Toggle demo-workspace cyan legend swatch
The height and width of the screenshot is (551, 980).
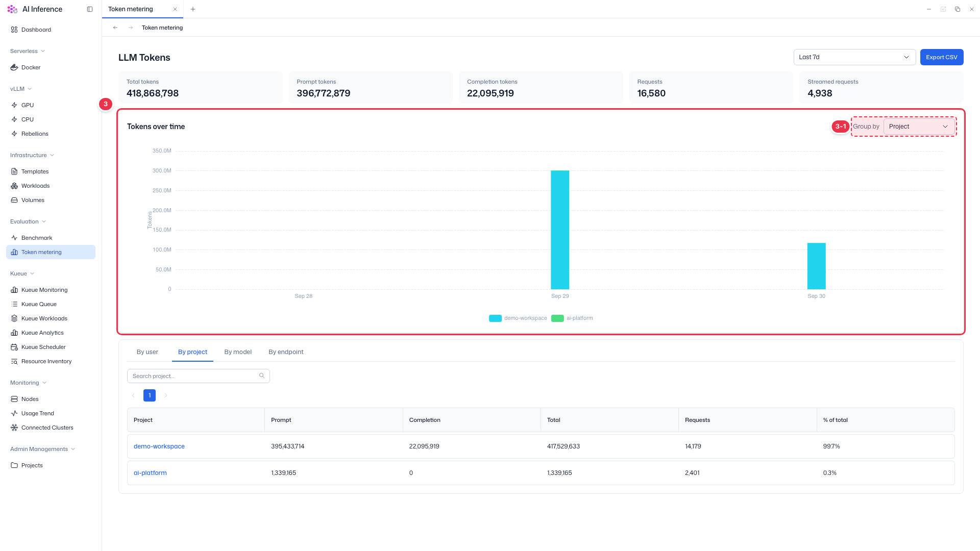point(495,318)
